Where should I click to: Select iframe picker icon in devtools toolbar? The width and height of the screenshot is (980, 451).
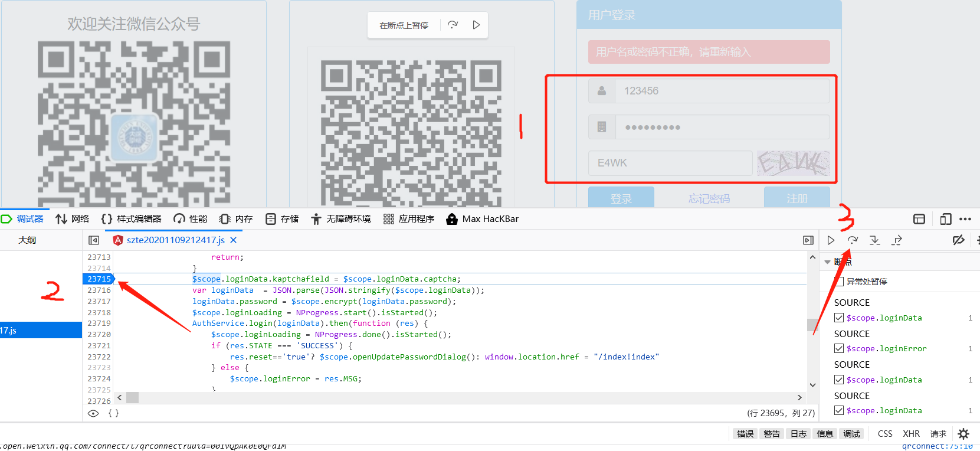point(919,219)
